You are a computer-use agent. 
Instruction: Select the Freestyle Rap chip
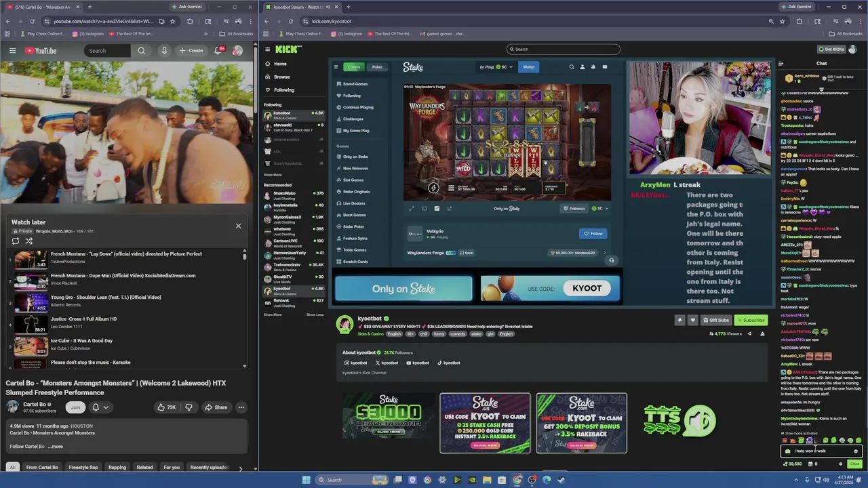click(x=83, y=467)
